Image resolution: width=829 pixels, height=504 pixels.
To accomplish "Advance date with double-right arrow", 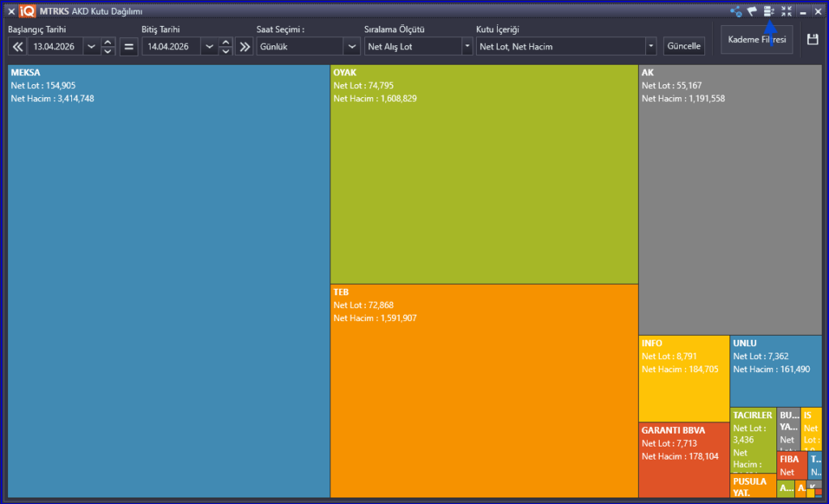I will [x=244, y=47].
